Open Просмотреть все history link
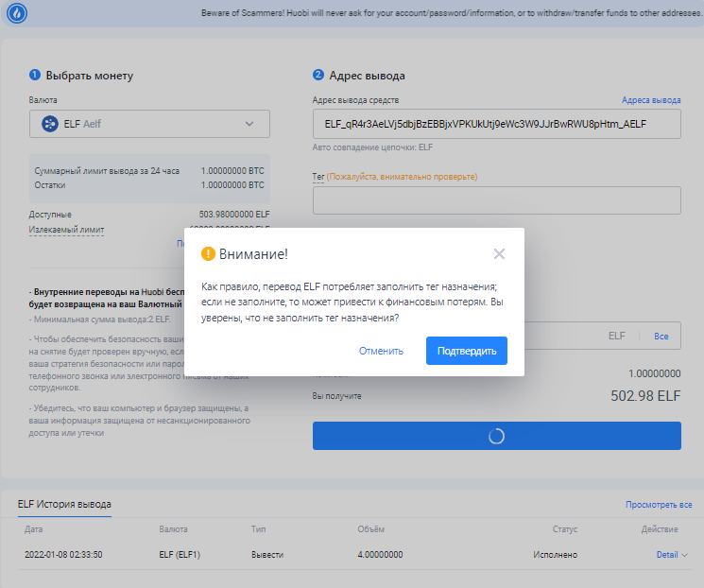Viewport: 704px width, 588px height. pos(659,505)
